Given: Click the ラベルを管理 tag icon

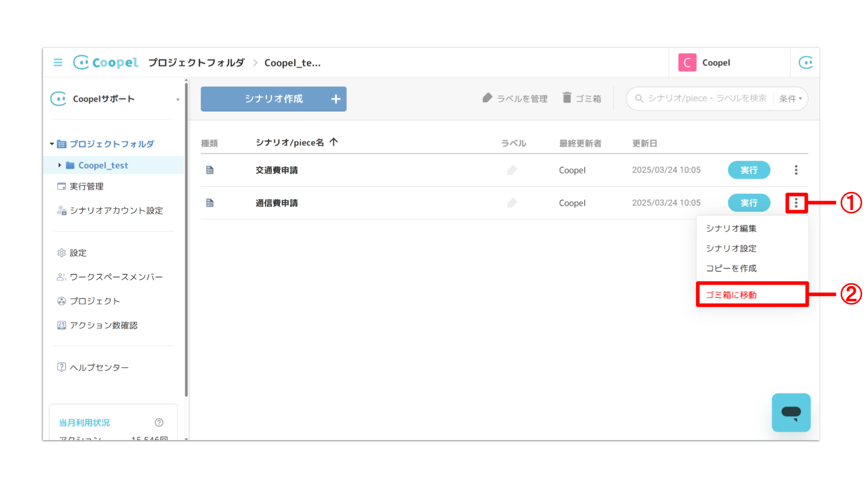Looking at the screenshot, I should tap(487, 98).
